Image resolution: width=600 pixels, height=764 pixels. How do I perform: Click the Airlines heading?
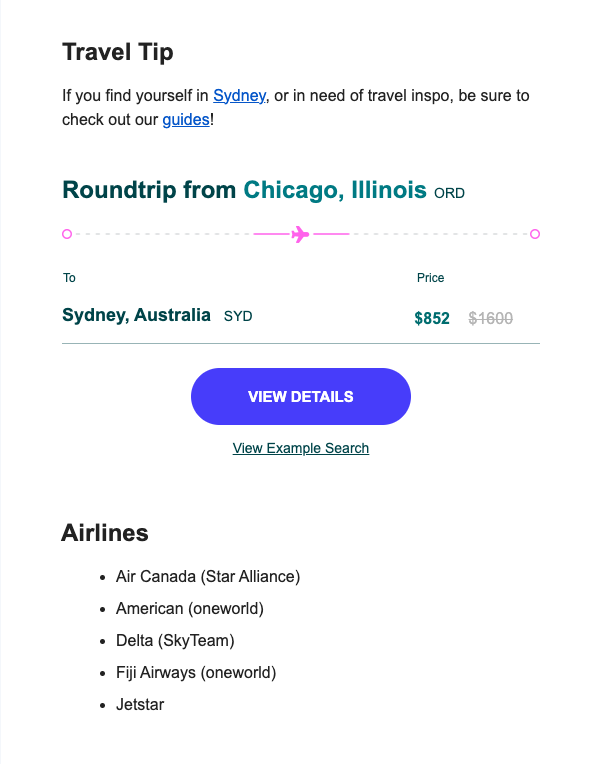105,533
